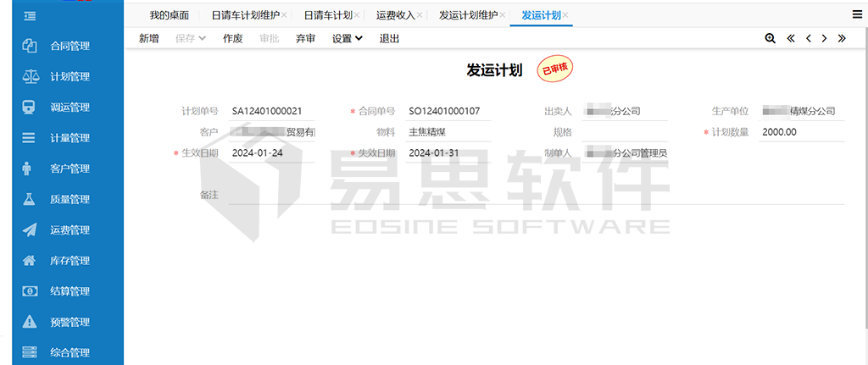
Task: Open the top-right tab list menu
Action: 857,14
